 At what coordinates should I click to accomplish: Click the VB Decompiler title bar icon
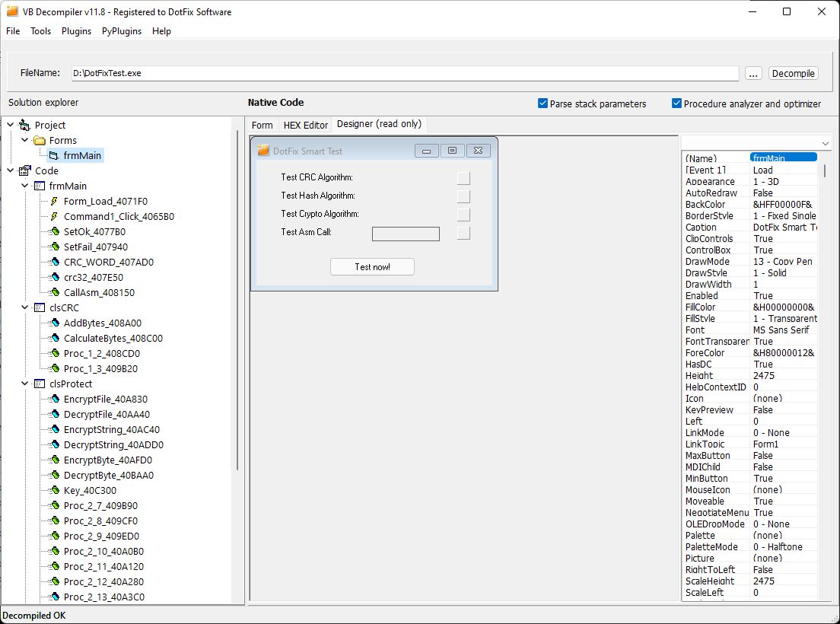pyautogui.click(x=11, y=11)
